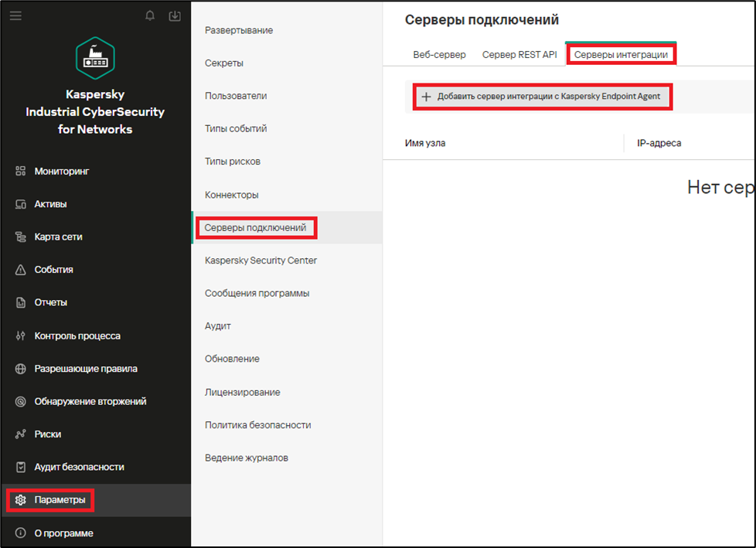
Task: Click the Разрешающие правила globe icon
Action: point(20,369)
